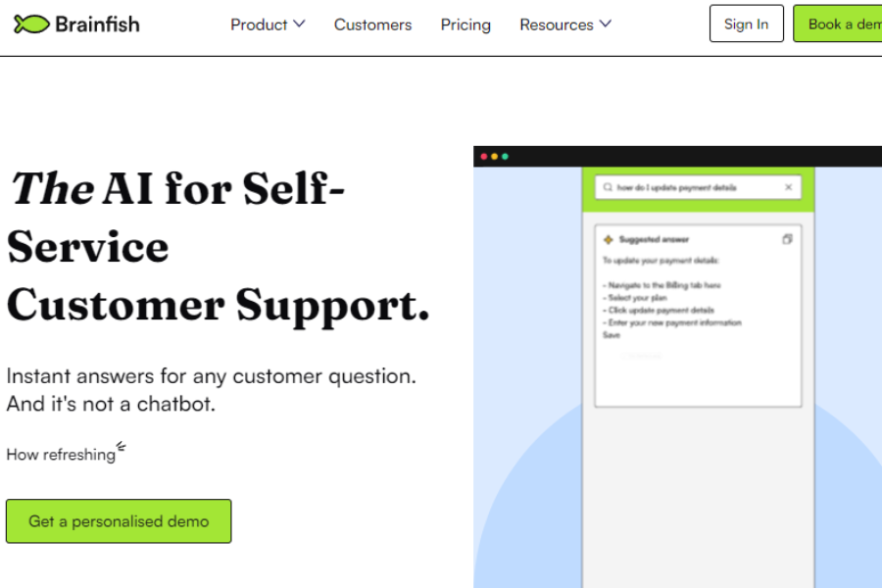The width and height of the screenshot is (882, 588).
Task: Click the Billing tab 'here' link in answer
Action: coord(714,285)
